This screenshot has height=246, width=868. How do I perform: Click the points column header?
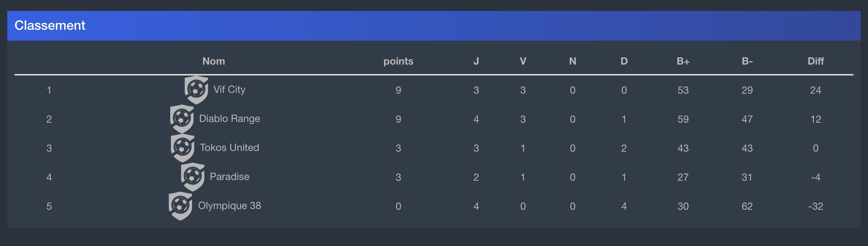tap(398, 61)
